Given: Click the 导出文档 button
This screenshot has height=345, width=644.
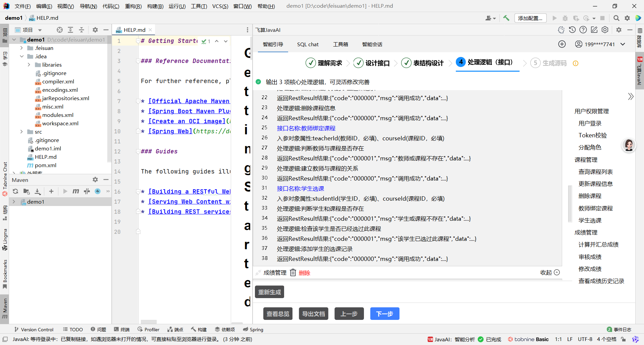Looking at the screenshot, I should coord(313,314).
